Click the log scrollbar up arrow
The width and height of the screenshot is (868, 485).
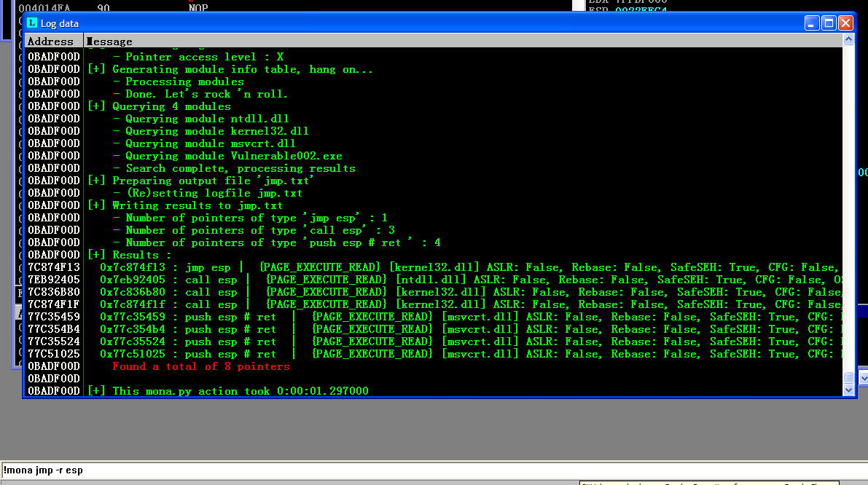[x=848, y=42]
